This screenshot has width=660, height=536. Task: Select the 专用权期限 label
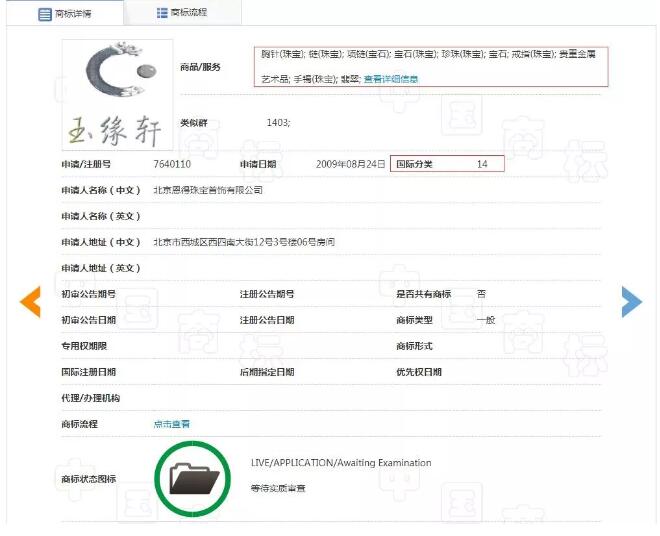84,346
